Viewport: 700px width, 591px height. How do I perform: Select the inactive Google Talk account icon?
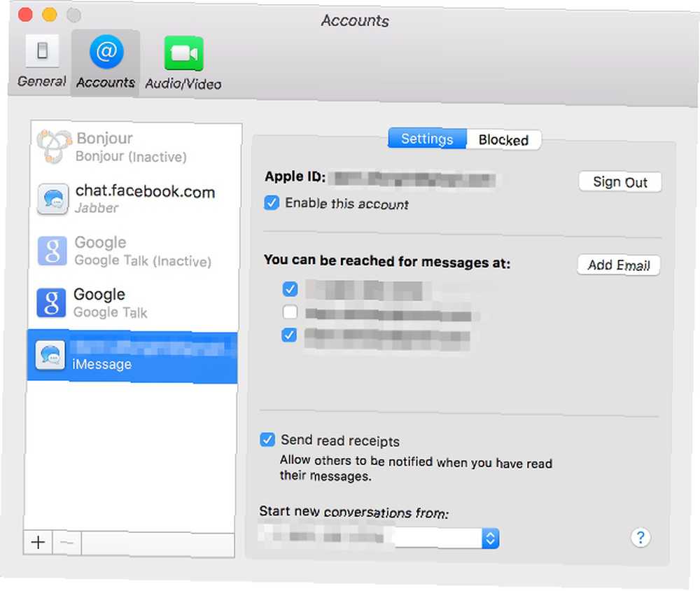[x=52, y=251]
